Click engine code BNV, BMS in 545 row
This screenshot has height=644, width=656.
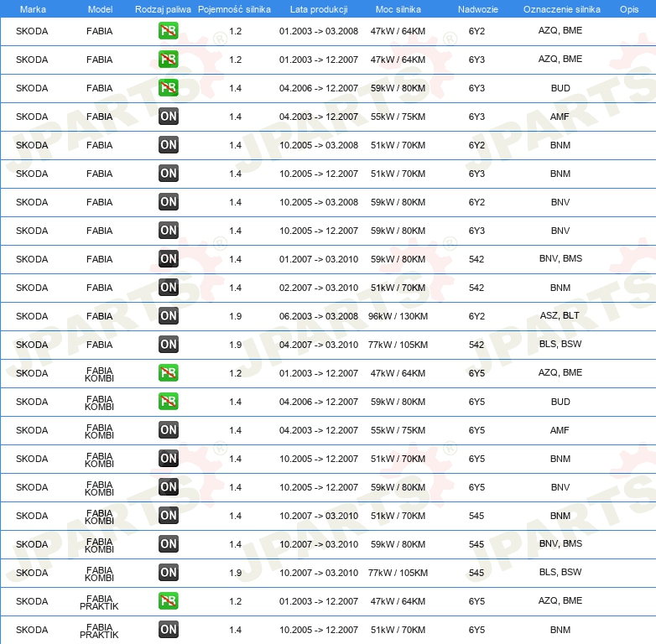(x=560, y=543)
